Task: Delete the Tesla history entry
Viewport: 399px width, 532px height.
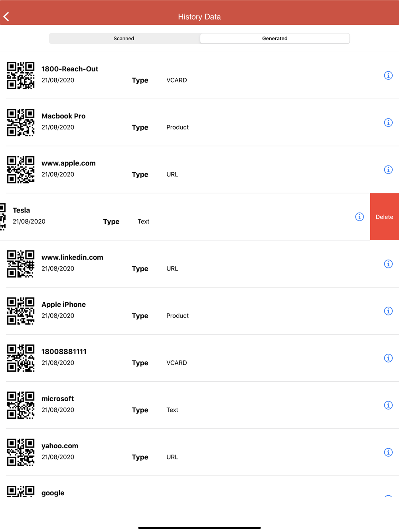Action: point(384,217)
